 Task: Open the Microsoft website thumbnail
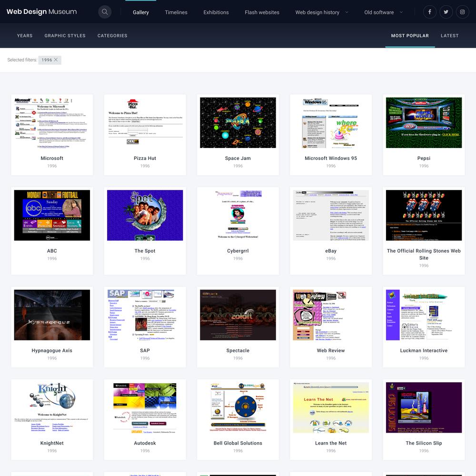[x=52, y=123]
